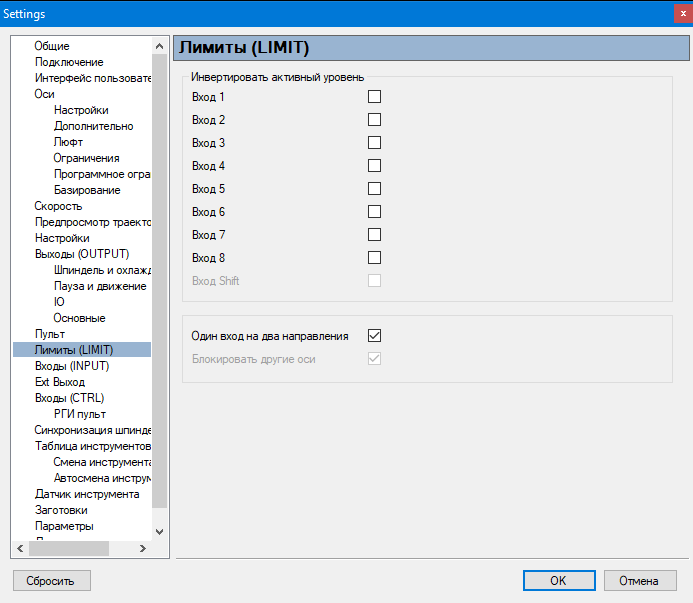
Task: Toggle the Вход 4 invert checkbox
Action: 374,165
